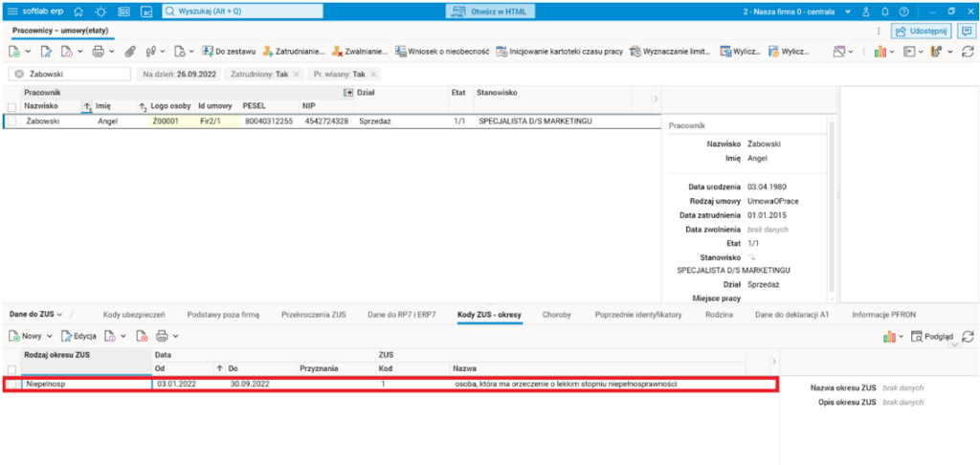Click the new document icon in main toolbar
The width and height of the screenshot is (980, 465).
click(15, 52)
